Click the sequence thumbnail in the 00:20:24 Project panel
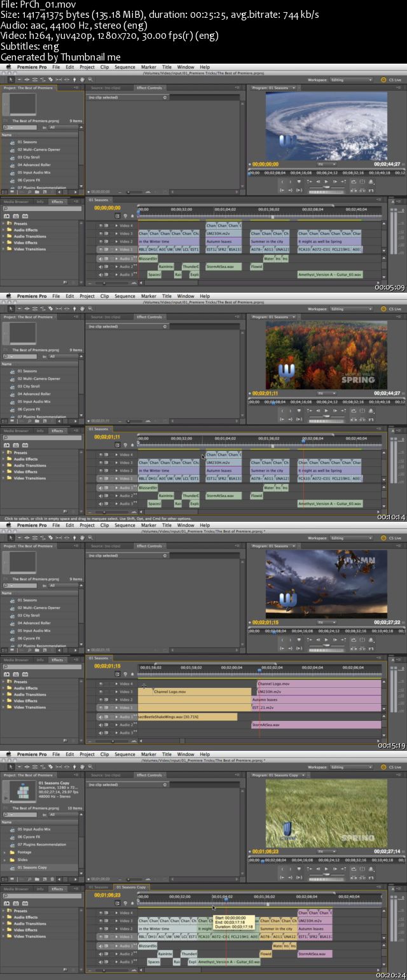This screenshot has height=980, width=407. 23,791
